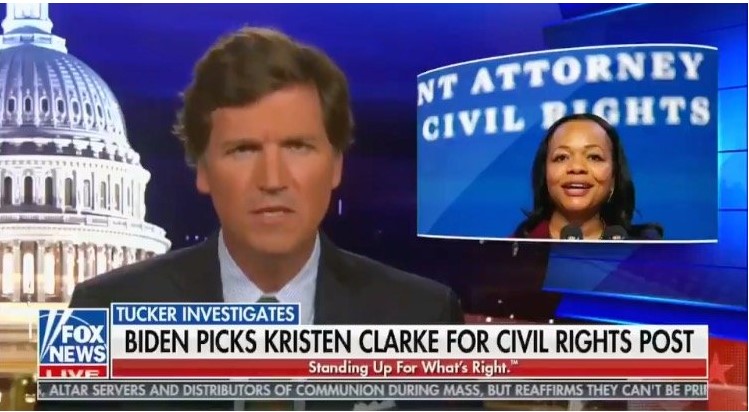Click the red LIVE badge under the logo
This screenshot has width=749, height=412.
74,372
